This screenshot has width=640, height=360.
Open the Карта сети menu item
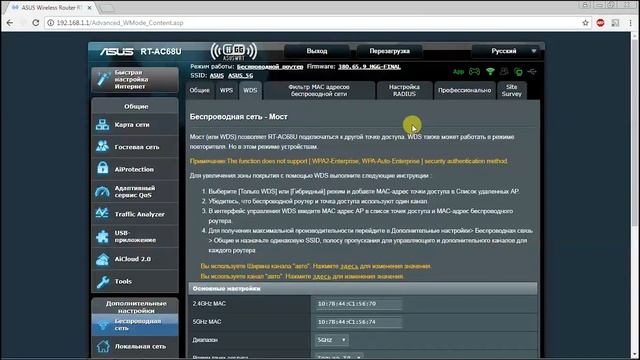coord(135,124)
